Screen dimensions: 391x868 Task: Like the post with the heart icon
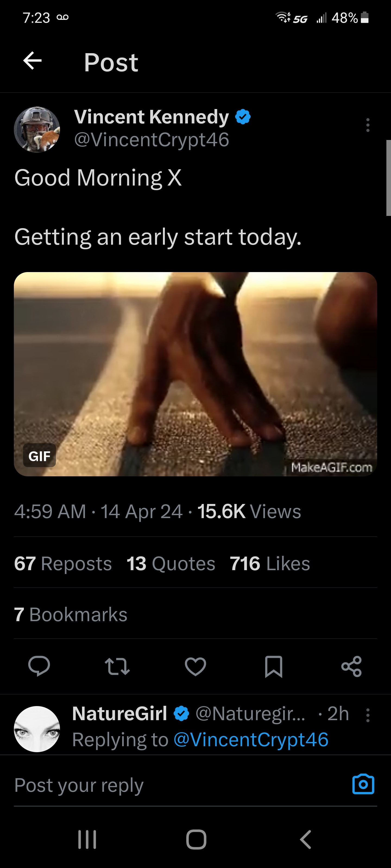point(195,666)
